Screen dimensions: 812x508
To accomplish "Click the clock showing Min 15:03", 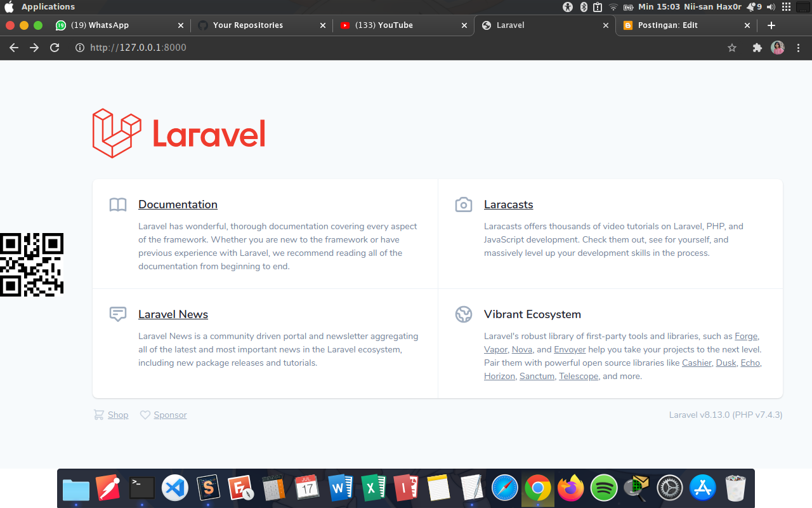I will click(659, 7).
